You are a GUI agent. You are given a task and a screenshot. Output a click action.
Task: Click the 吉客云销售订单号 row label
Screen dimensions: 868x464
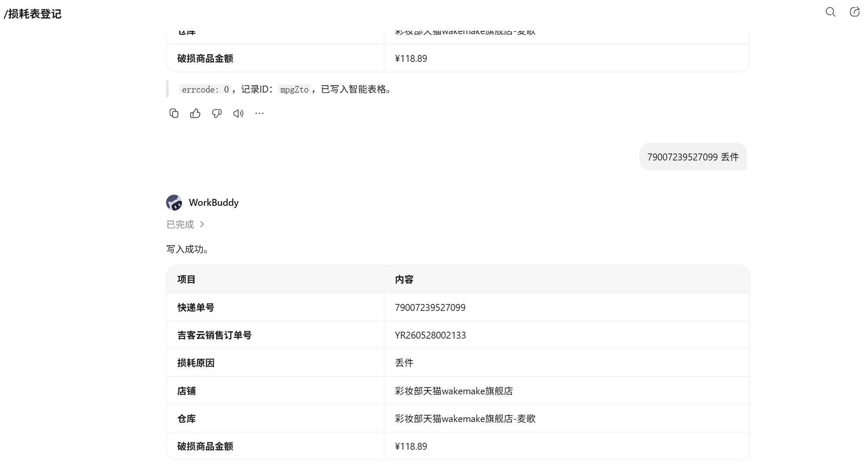pos(214,335)
